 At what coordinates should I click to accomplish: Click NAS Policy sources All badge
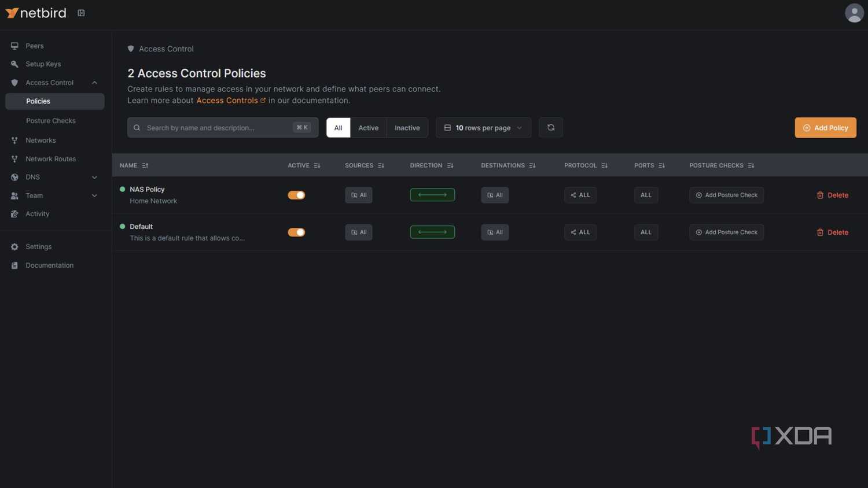pos(359,195)
